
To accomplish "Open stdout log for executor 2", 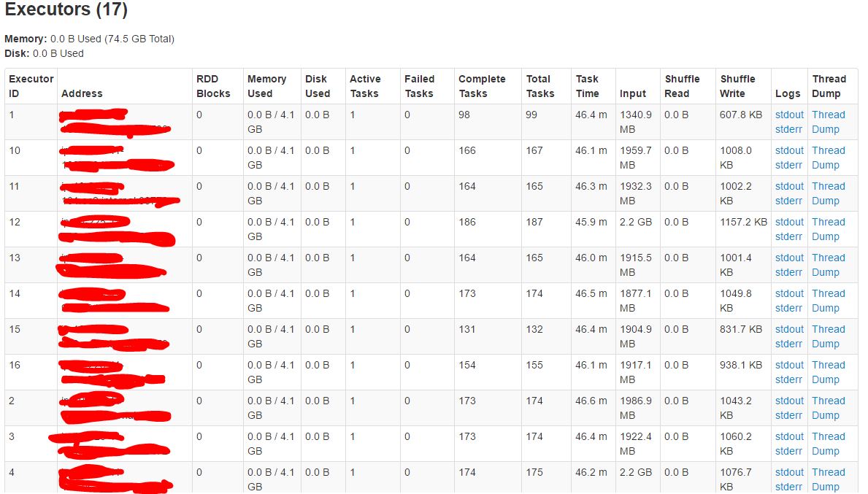I will [788, 401].
